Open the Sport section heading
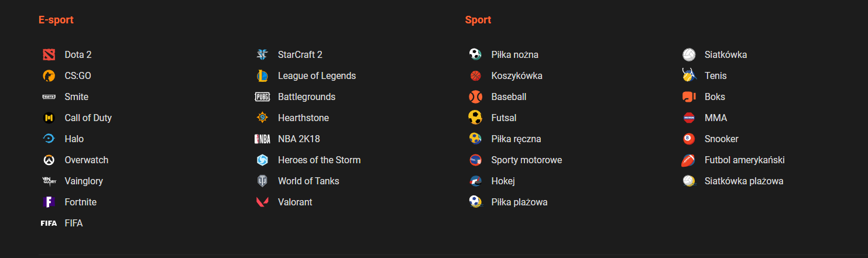868x258 pixels. click(x=478, y=20)
